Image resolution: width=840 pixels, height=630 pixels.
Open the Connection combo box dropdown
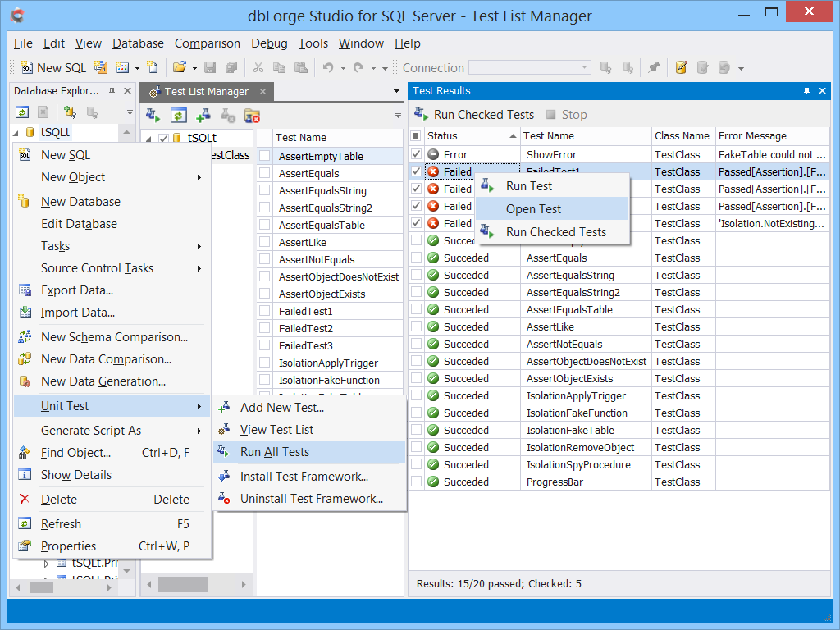(x=584, y=67)
